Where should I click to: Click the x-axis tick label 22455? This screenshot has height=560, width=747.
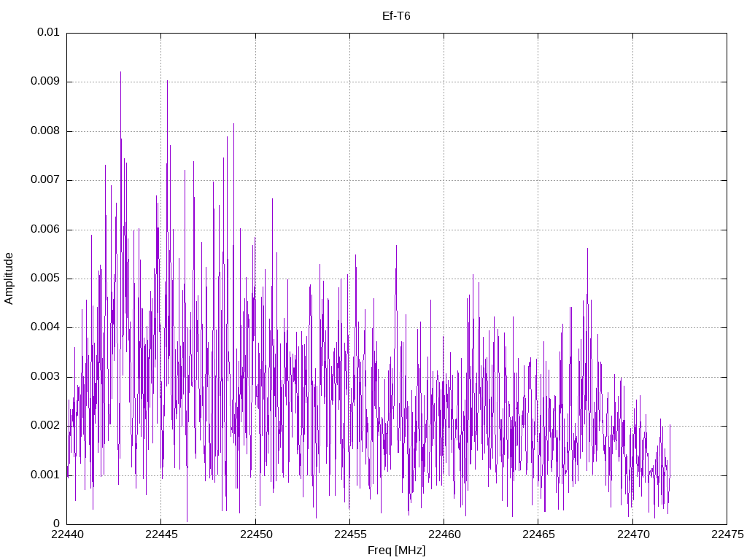coord(350,534)
